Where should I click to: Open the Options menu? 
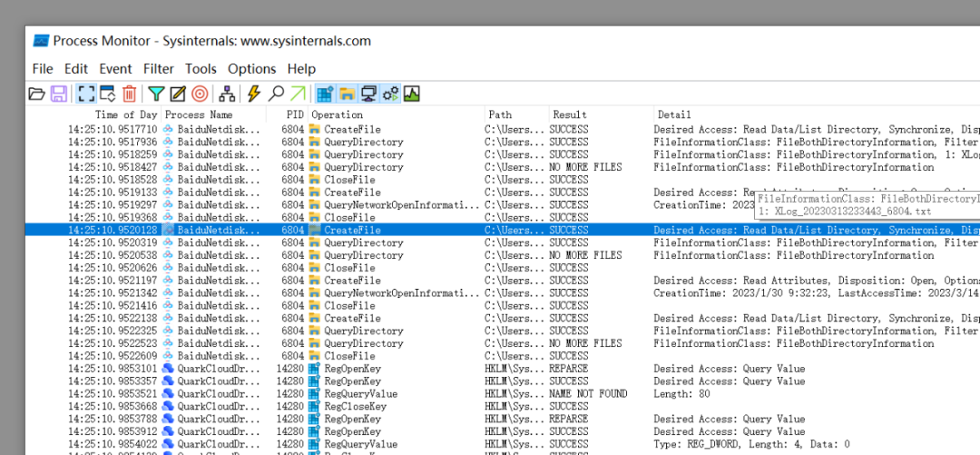tap(252, 69)
